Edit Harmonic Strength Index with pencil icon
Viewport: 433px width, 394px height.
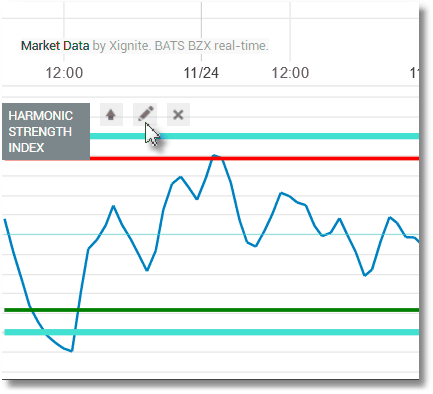click(145, 115)
